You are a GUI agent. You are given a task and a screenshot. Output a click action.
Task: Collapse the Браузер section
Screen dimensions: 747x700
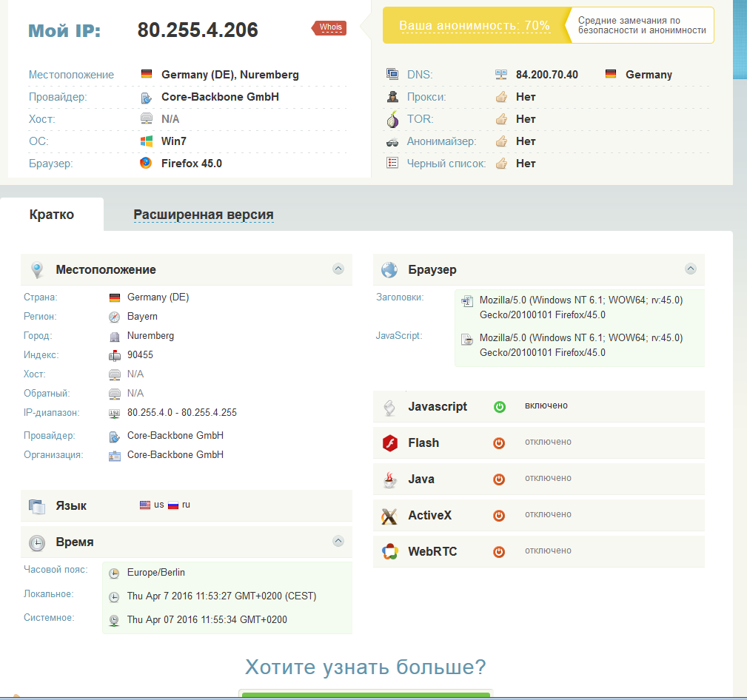(691, 269)
